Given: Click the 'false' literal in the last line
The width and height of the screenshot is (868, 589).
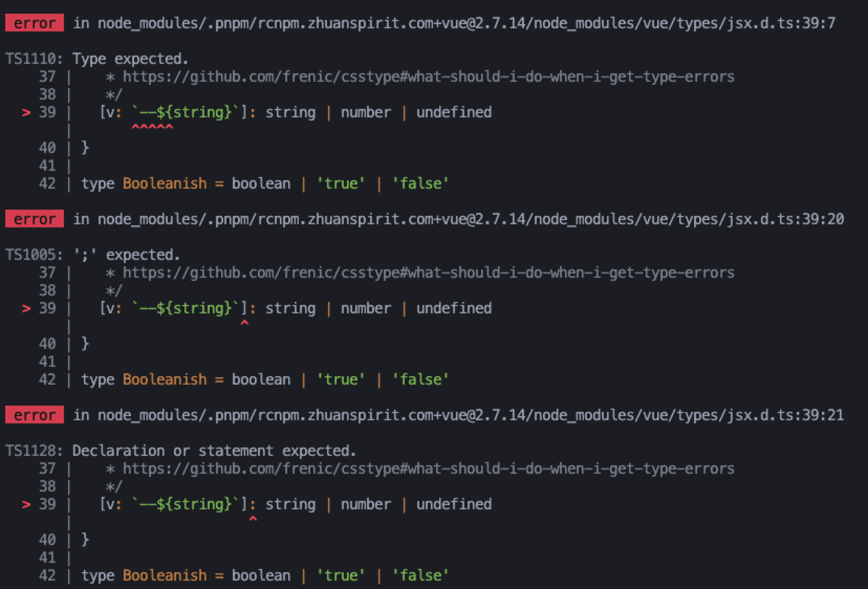Looking at the screenshot, I should [x=420, y=575].
